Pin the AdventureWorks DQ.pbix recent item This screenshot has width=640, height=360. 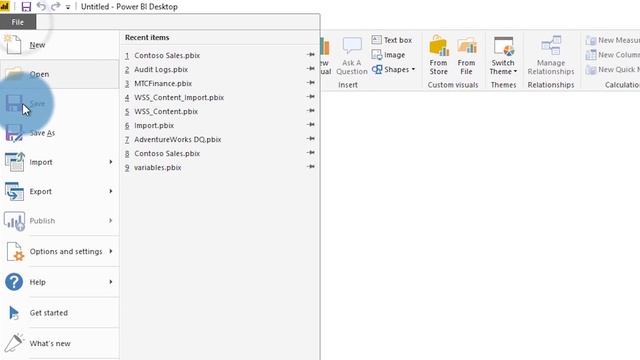311,138
